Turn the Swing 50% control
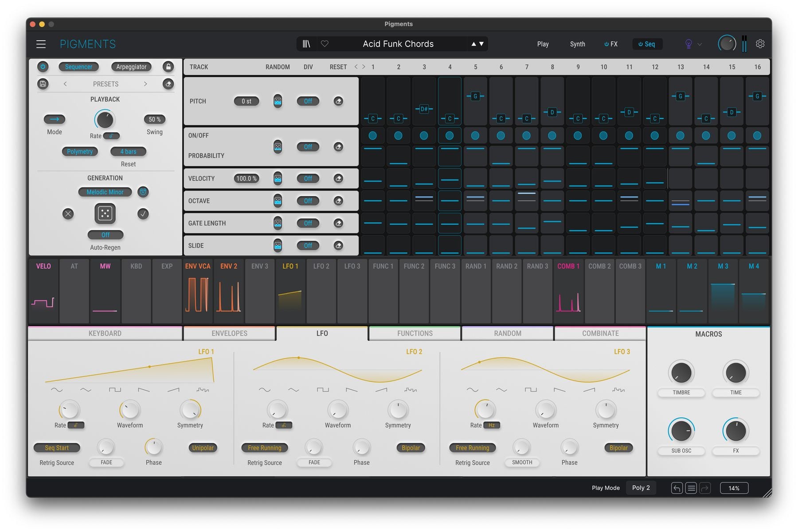 pos(154,119)
